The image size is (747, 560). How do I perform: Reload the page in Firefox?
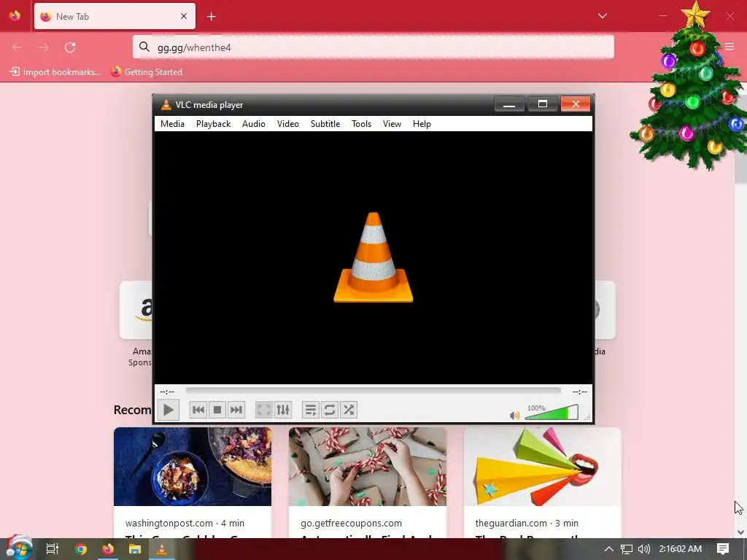click(70, 47)
